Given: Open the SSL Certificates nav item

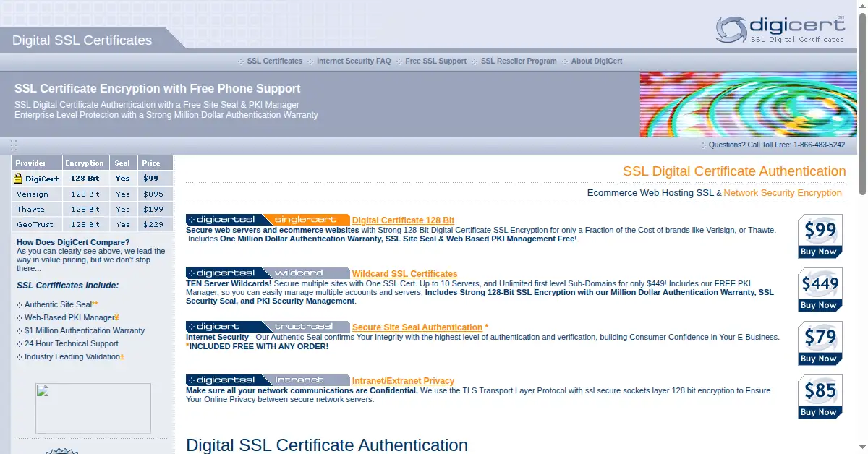Looking at the screenshot, I should coord(275,61).
